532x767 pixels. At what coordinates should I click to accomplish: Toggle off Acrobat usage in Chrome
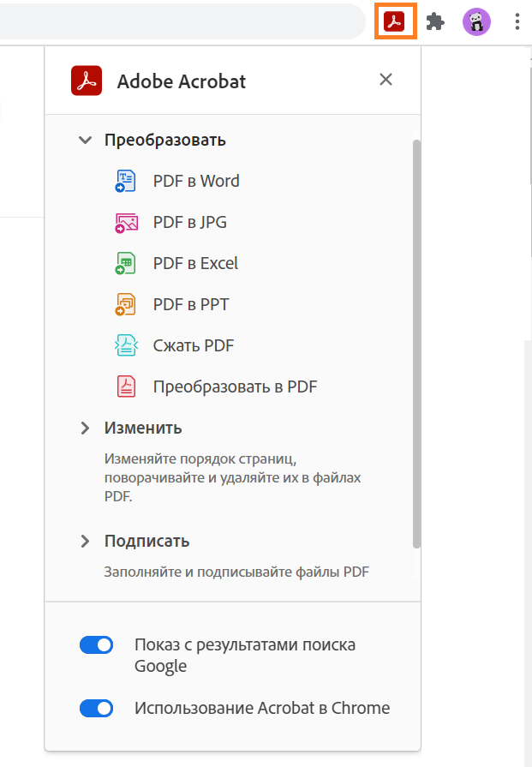click(x=97, y=709)
